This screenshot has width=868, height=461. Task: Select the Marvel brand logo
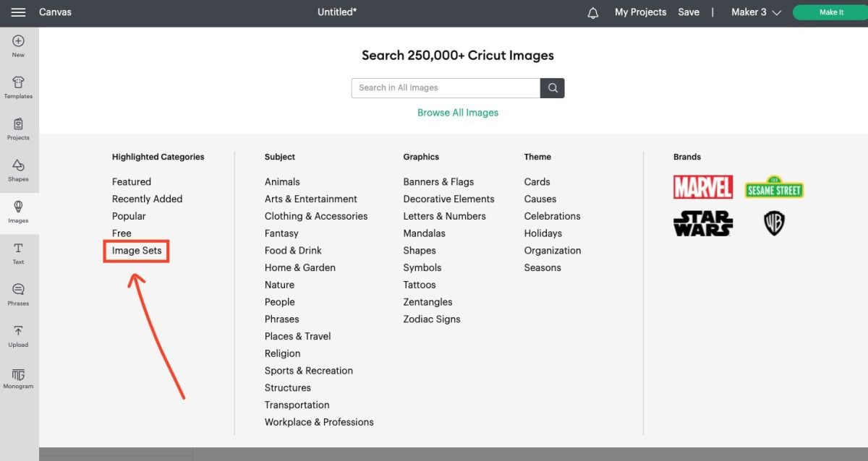coord(703,187)
